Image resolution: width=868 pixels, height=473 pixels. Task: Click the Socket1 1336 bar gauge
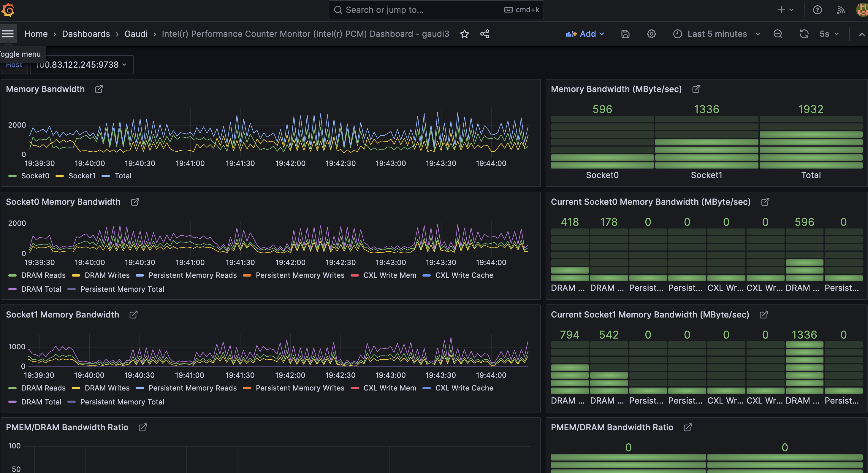(x=706, y=142)
